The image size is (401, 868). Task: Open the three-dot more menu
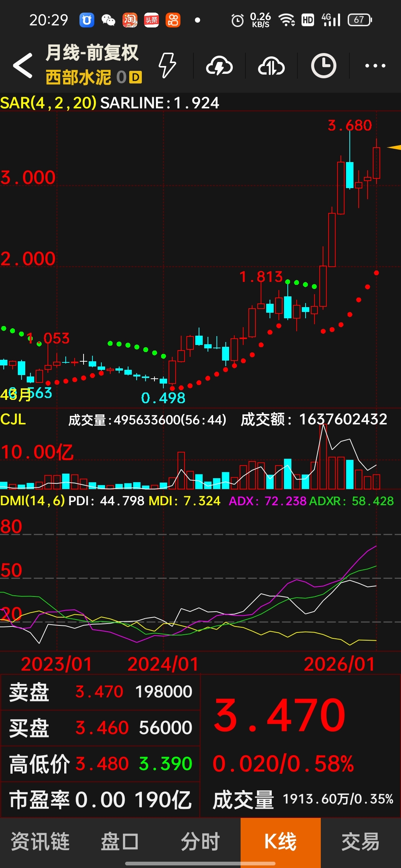(375, 66)
